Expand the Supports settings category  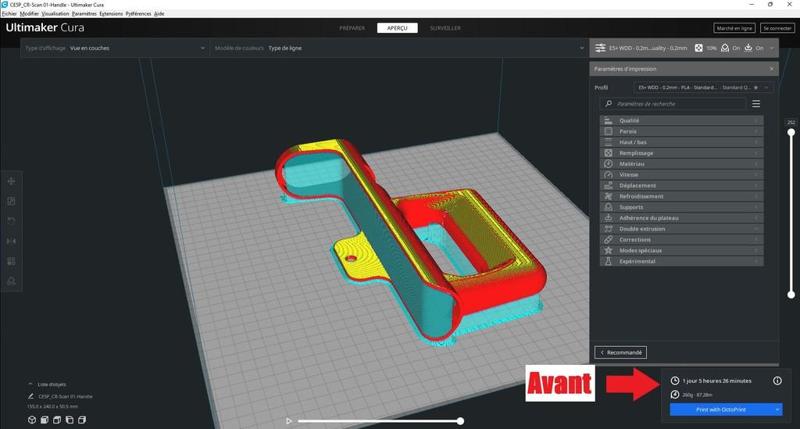[682, 207]
